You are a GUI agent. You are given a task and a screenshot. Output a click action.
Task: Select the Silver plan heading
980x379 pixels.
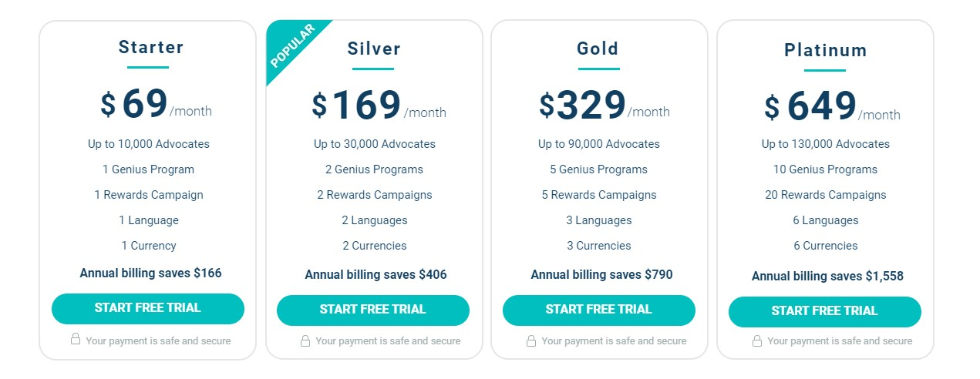point(374,49)
